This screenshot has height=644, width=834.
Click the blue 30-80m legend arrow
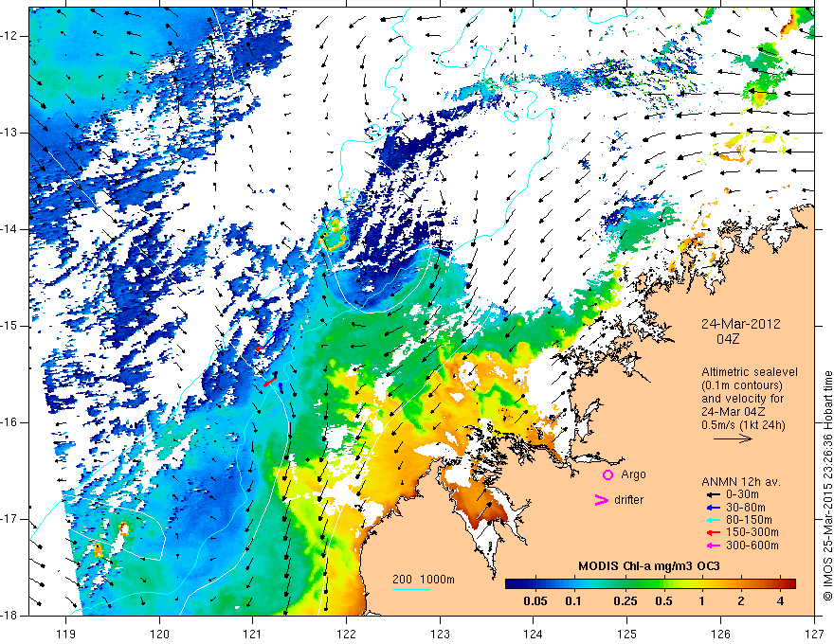tap(713, 508)
